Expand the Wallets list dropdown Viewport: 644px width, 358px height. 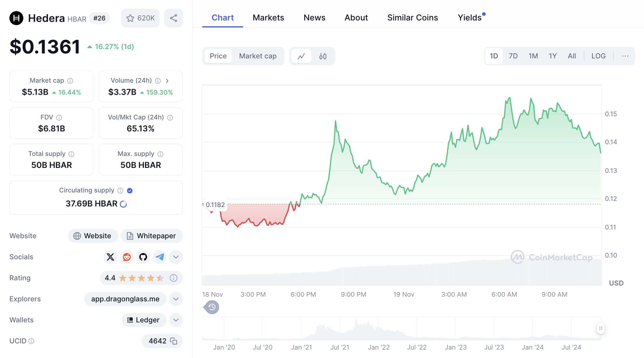[176, 320]
